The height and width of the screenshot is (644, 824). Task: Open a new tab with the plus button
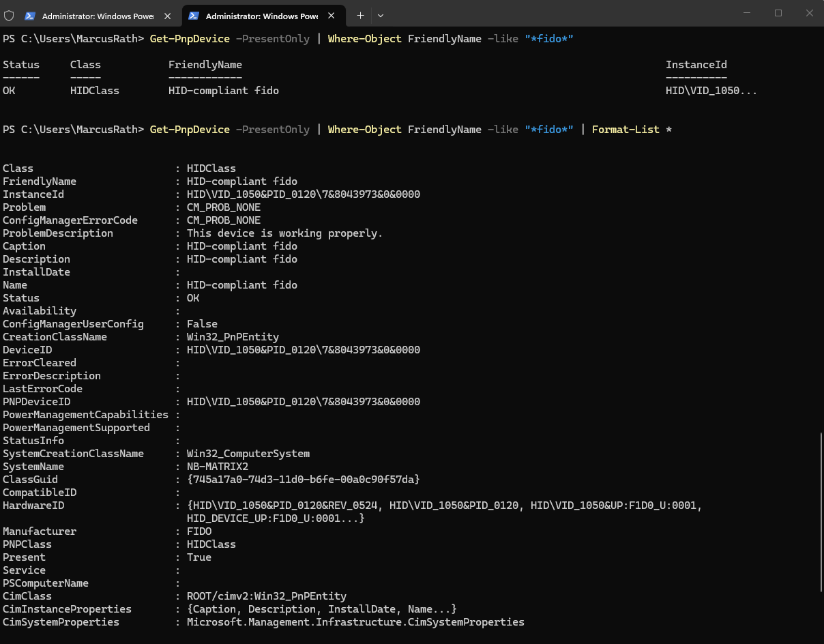(x=360, y=15)
